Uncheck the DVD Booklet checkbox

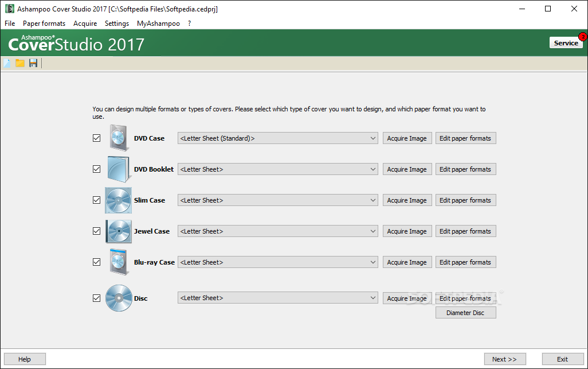[x=96, y=169]
